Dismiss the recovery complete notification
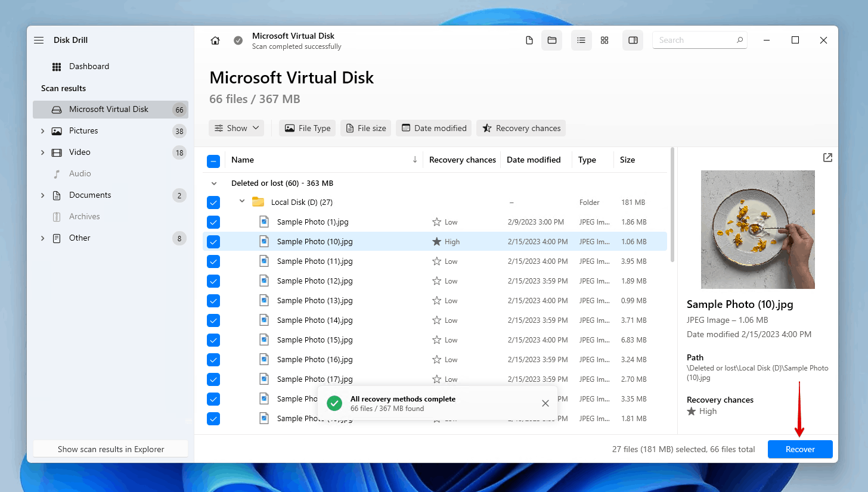Viewport: 868px width, 492px height. (x=545, y=403)
